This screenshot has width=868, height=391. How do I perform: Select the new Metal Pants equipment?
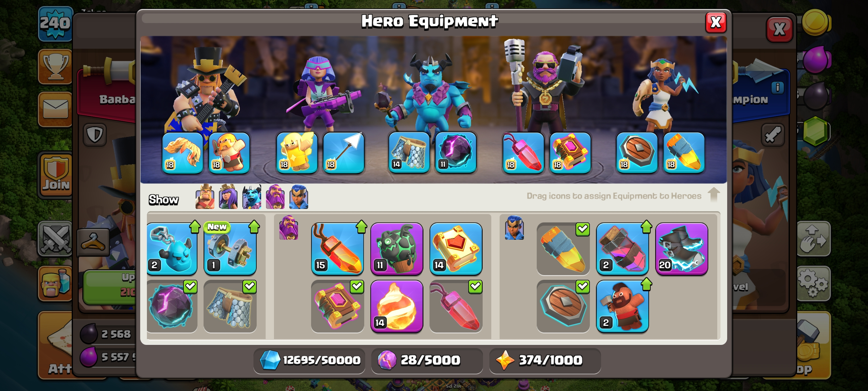pos(230,249)
